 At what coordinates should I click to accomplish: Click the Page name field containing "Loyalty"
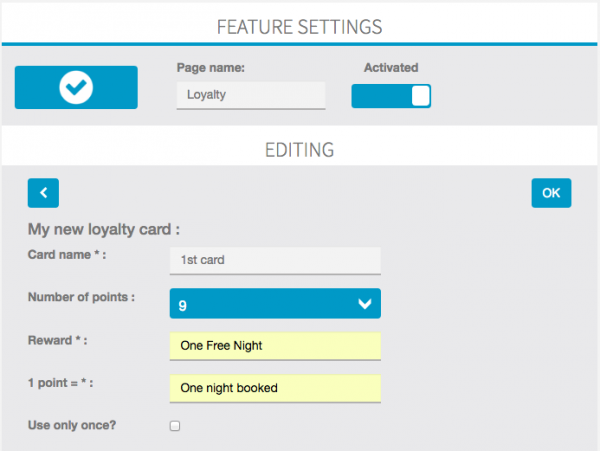tap(251, 96)
